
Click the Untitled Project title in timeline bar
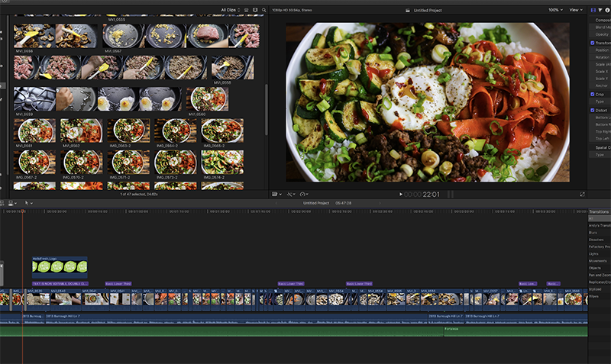pos(316,203)
